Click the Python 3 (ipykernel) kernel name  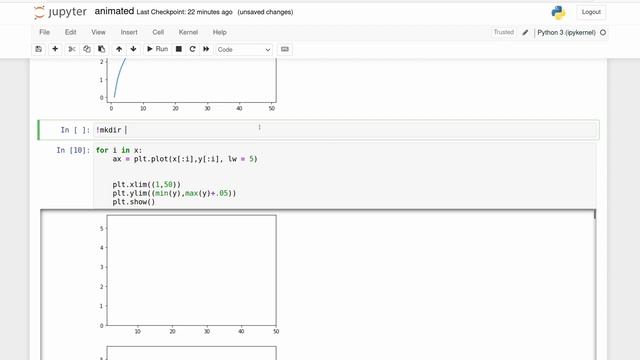pos(566,32)
